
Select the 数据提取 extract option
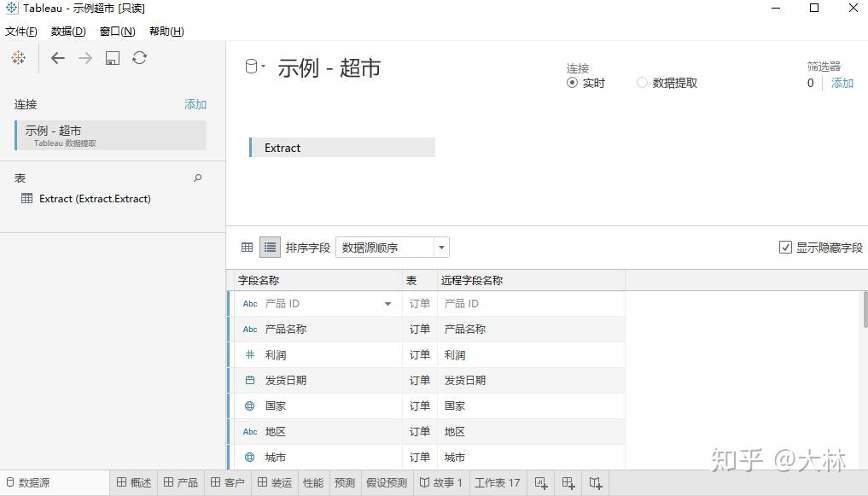tap(642, 83)
